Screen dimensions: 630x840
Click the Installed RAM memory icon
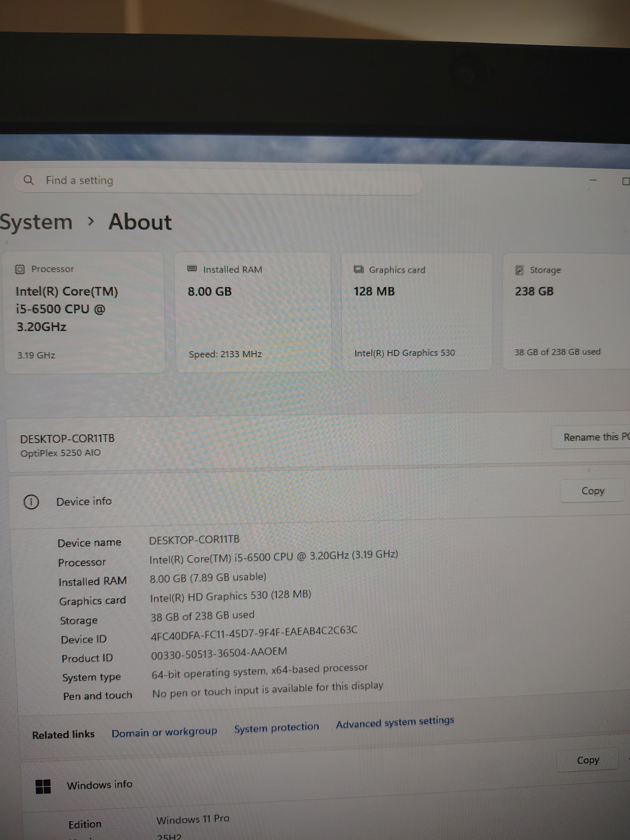(192, 269)
